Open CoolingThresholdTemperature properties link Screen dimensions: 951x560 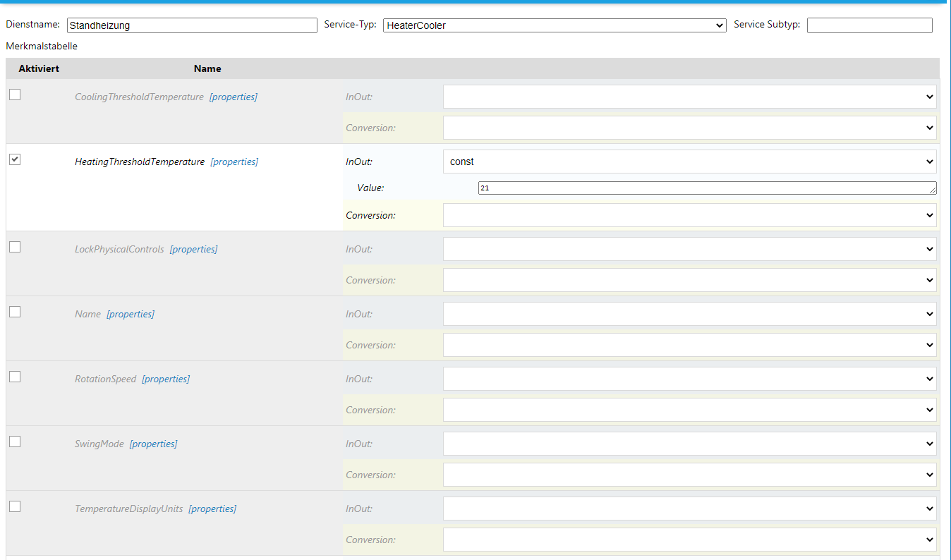pos(234,97)
